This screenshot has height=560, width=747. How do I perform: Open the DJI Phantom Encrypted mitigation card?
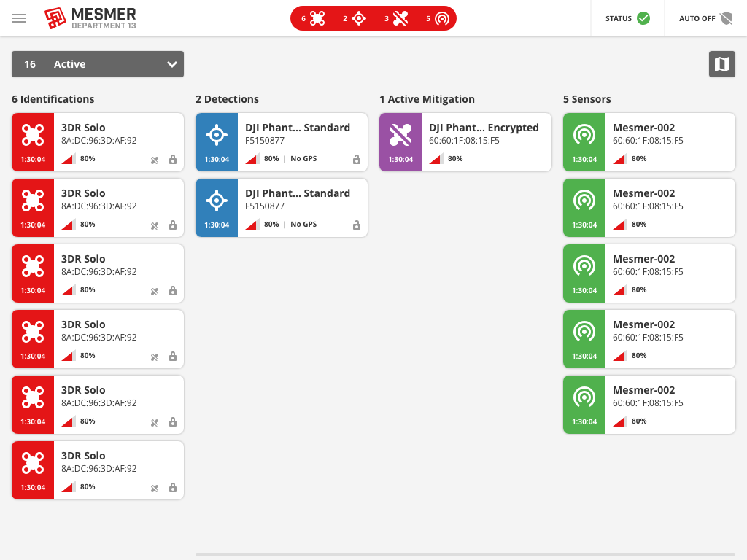tap(465, 142)
